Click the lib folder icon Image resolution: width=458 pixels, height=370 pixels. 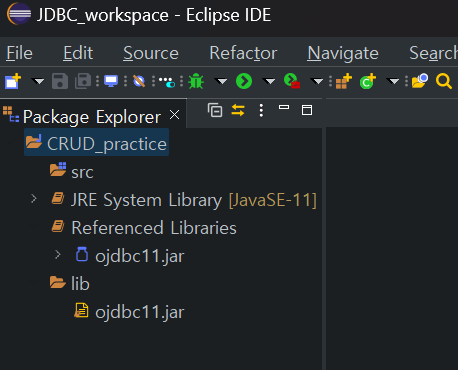58,282
